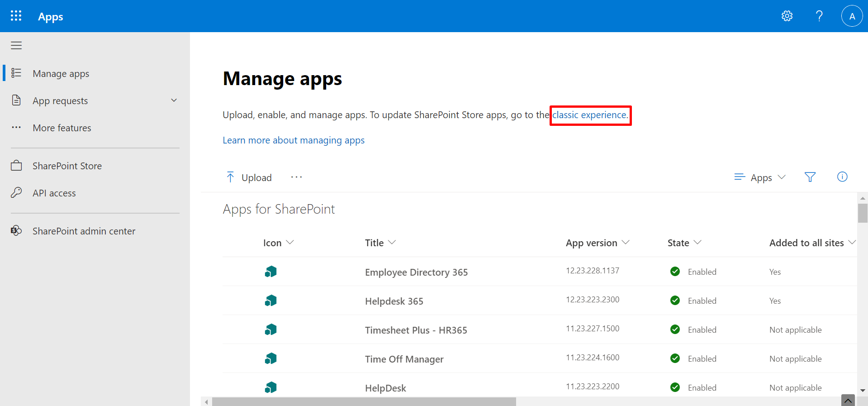The height and width of the screenshot is (406, 868).
Task: Click the Apps header title
Action: (51, 17)
